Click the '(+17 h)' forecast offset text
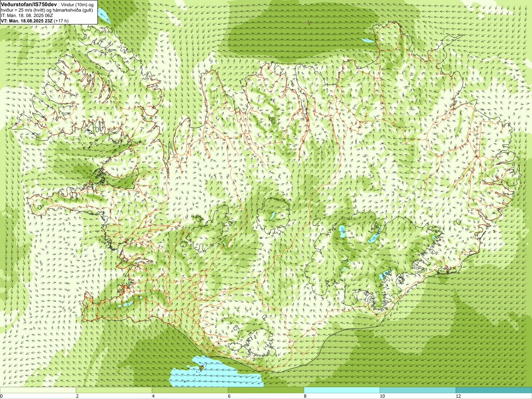The image size is (532, 399). coord(62,20)
